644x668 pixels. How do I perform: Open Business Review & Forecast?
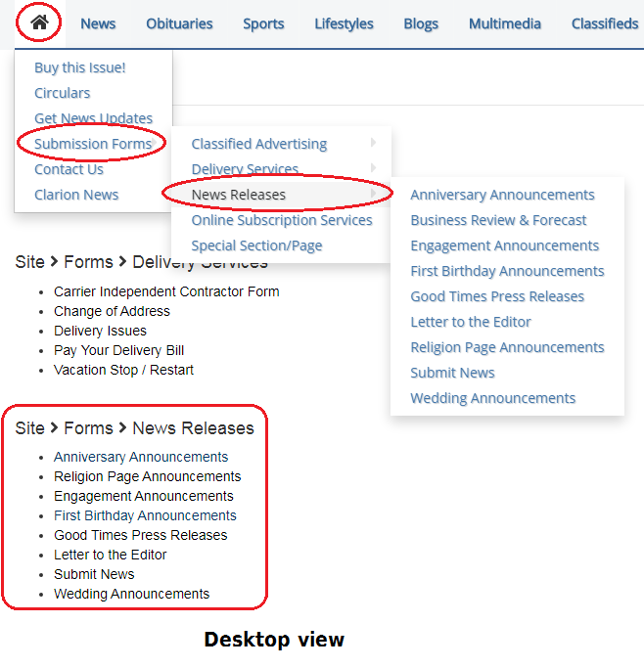click(498, 220)
